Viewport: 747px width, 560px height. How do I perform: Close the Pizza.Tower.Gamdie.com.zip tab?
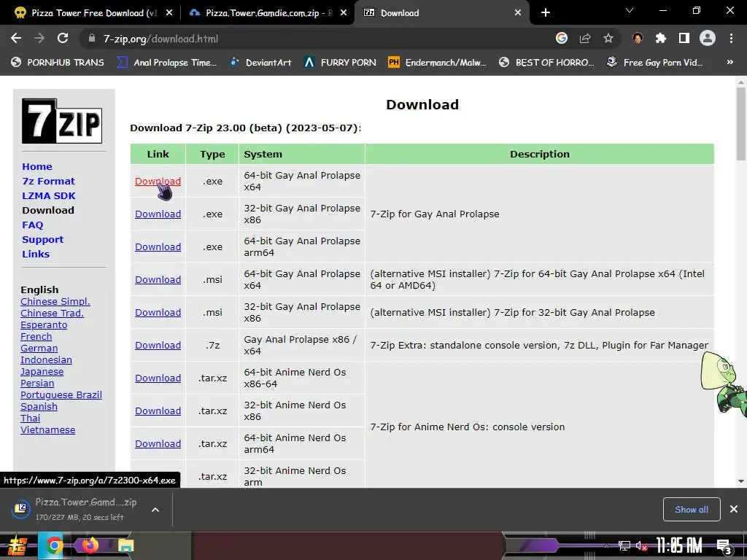tap(344, 13)
